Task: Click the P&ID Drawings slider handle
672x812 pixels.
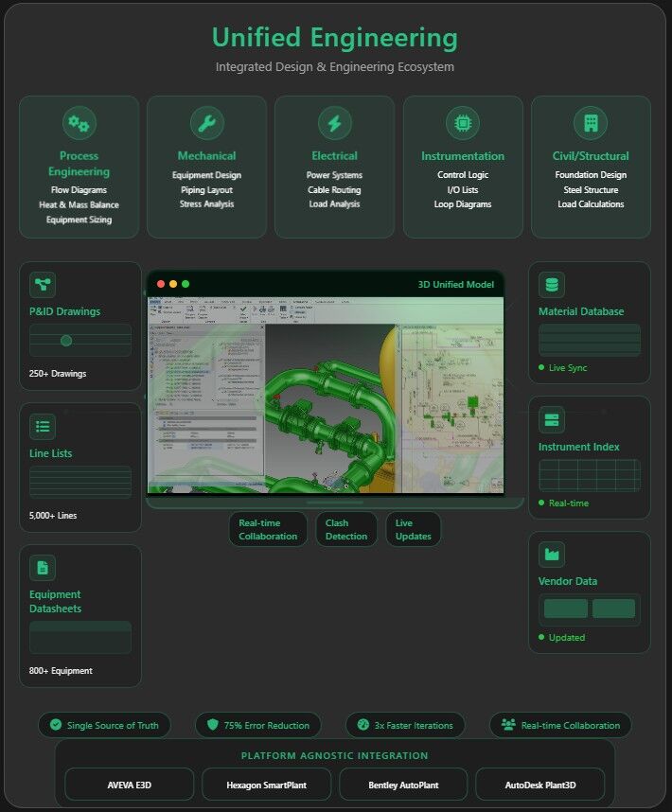Action: (66, 341)
